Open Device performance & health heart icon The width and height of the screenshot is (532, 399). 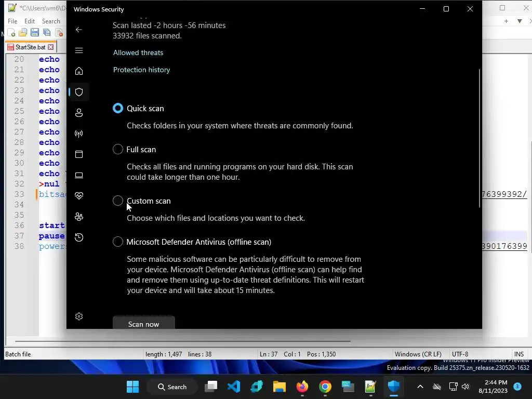coord(79,196)
